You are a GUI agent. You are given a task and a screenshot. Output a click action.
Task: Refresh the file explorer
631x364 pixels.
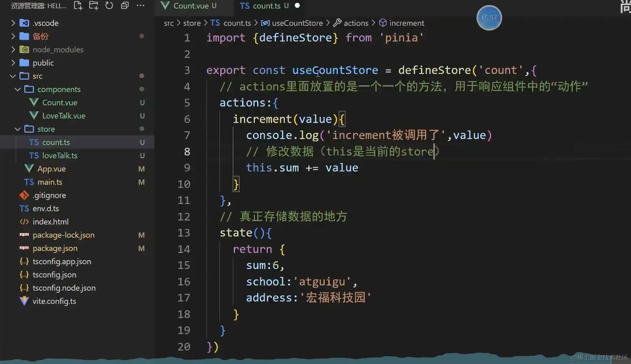pyautogui.click(x=109, y=5)
